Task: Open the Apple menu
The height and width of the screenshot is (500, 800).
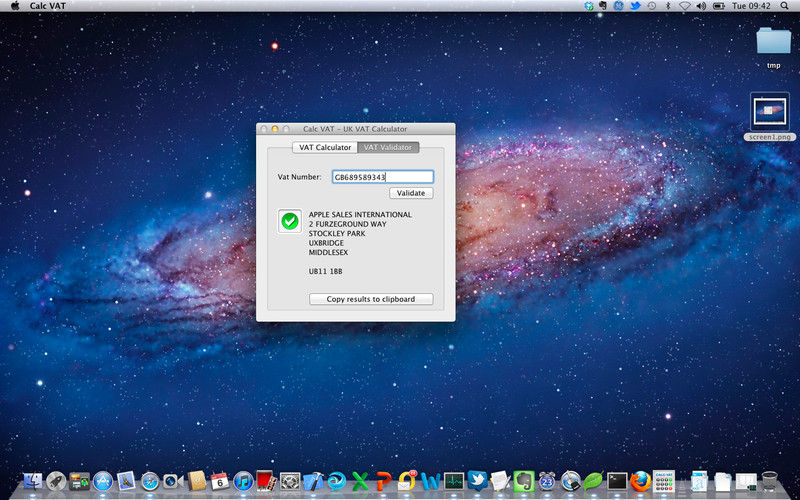Action: point(14,6)
